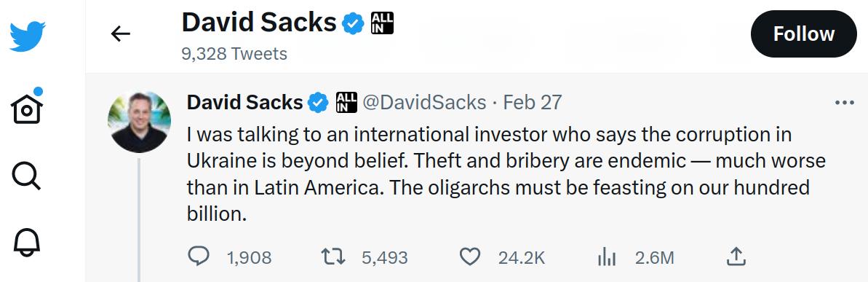Open the Home icon in sidebar
The image size is (868, 282).
coord(27,106)
